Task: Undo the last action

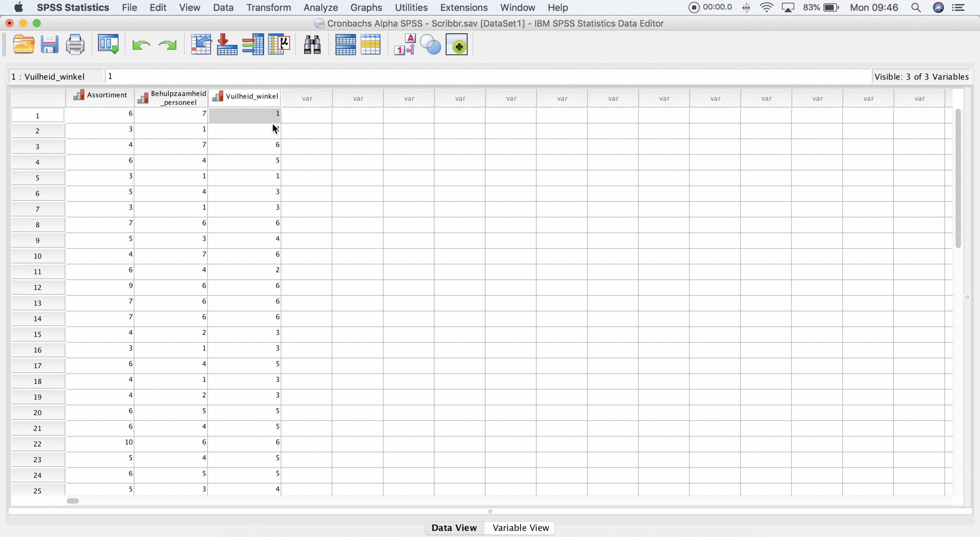Action: tap(141, 45)
